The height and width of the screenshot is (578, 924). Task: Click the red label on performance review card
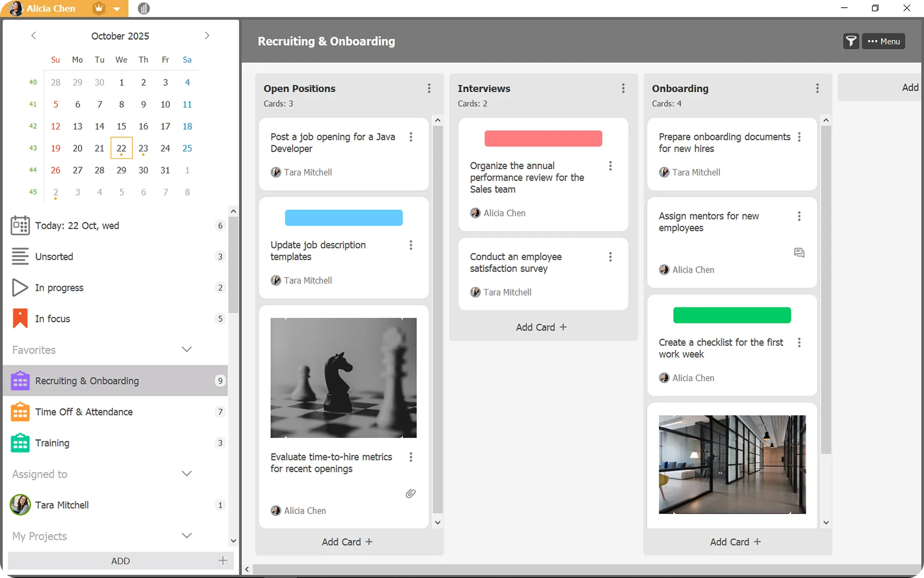coord(543,138)
